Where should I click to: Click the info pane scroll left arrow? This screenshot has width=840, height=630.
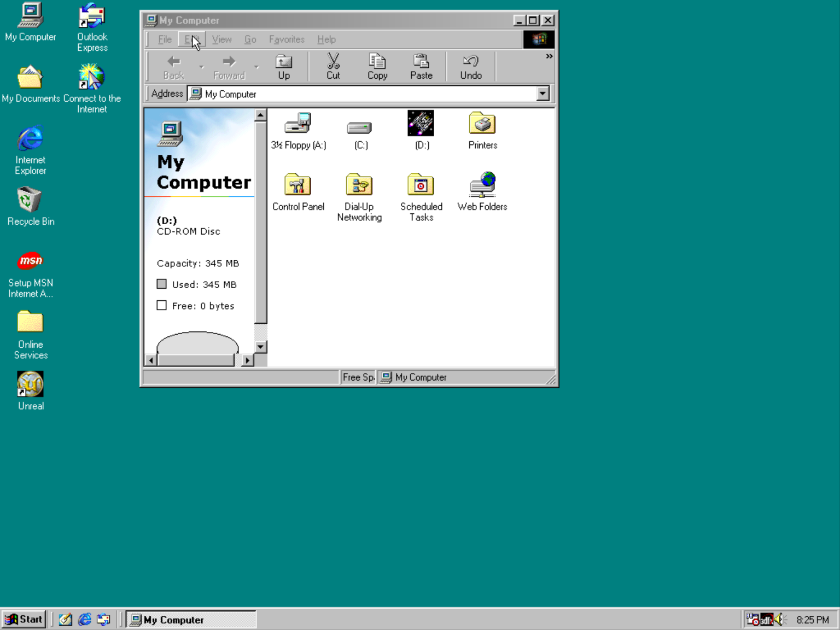coord(151,360)
